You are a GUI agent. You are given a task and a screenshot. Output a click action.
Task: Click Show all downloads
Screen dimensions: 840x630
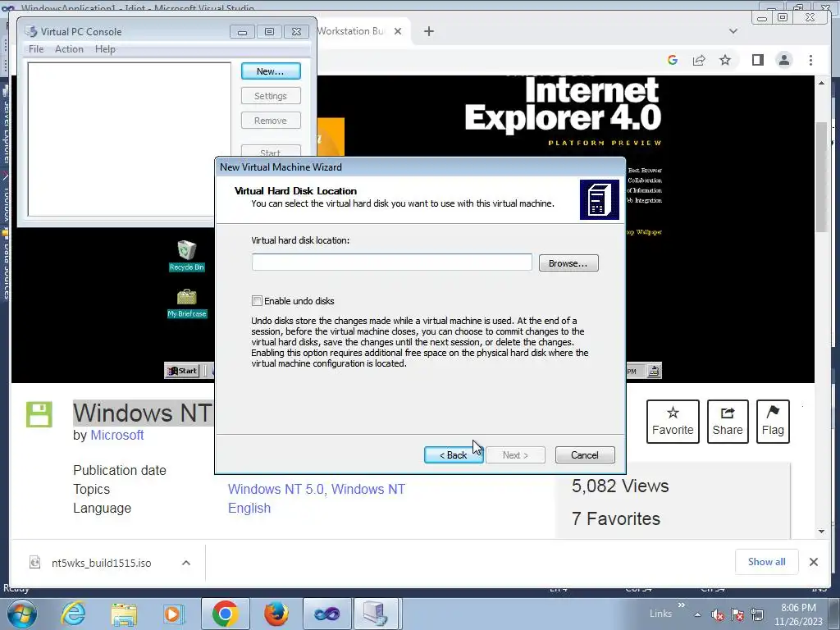767,562
